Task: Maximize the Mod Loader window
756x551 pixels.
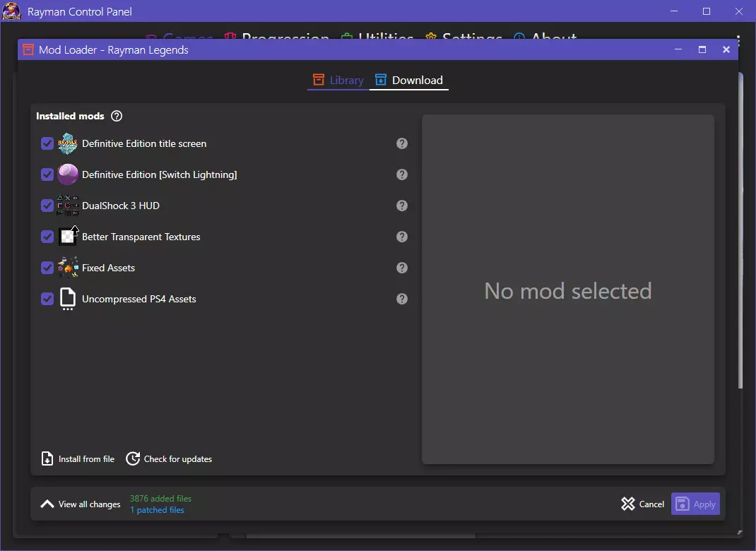Action: [x=702, y=49]
